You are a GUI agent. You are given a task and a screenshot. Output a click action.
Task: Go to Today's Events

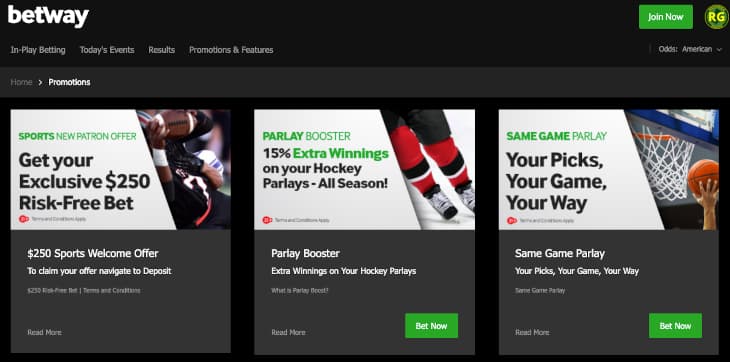click(107, 50)
